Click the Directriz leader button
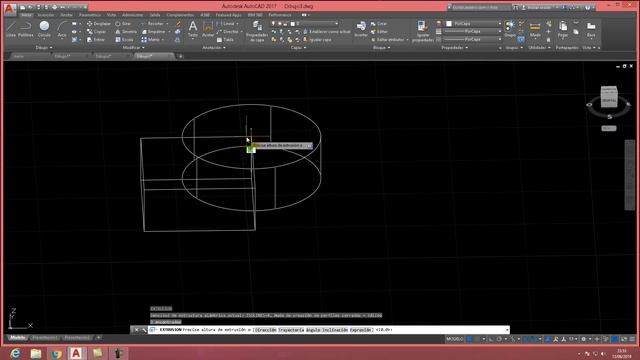The width and height of the screenshot is (640, 360). pyautogui.click(x=229, y=31)
